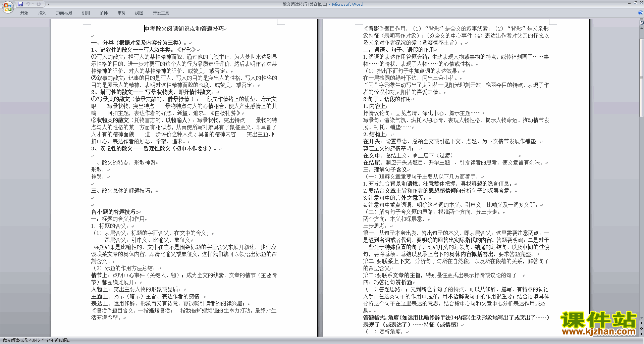Customize the Quick Access Toolbar dropdown
The width and height of the screenshot is (644, 344).
click(x=48, y=4)
